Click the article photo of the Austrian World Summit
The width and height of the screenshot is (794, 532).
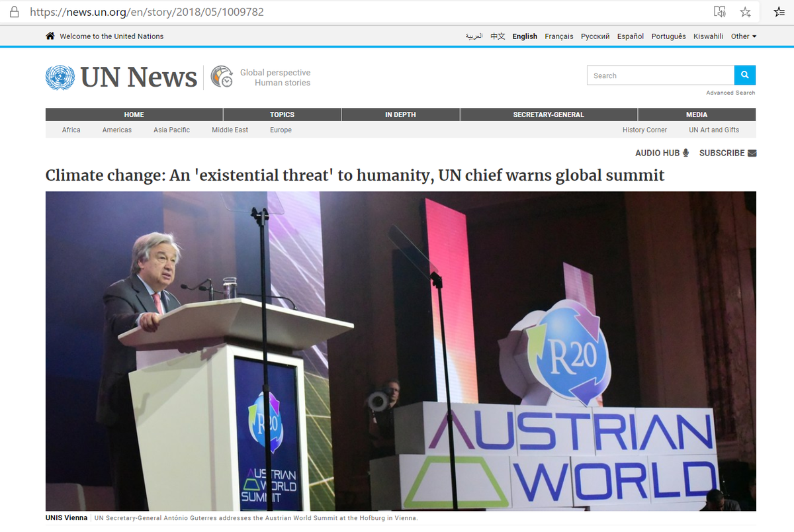[x=400, y=351]
